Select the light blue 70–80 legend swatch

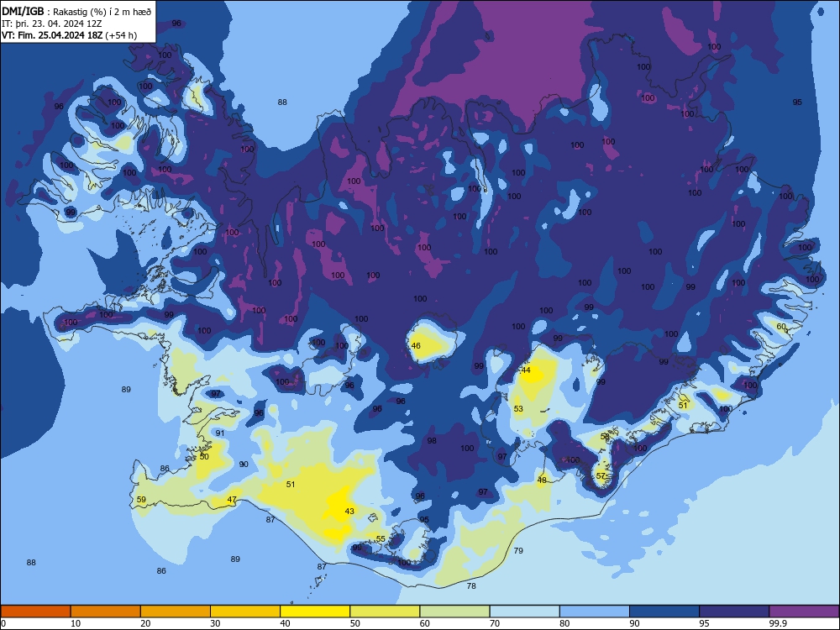(524, 612)
